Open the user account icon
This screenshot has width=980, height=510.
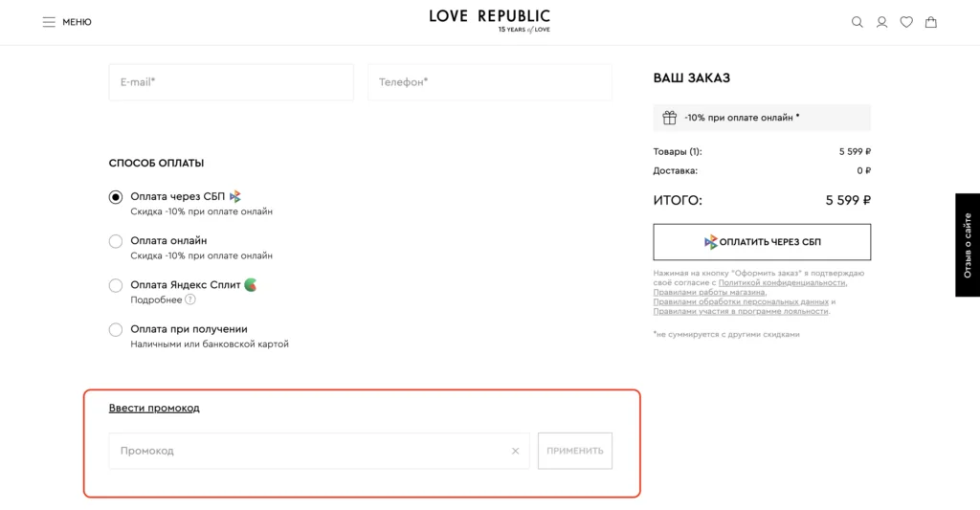click(882, 22)
